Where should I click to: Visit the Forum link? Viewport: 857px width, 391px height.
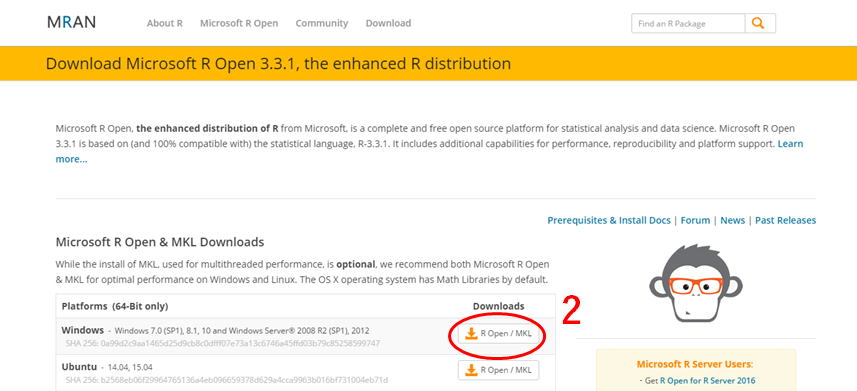pos(695,220)
